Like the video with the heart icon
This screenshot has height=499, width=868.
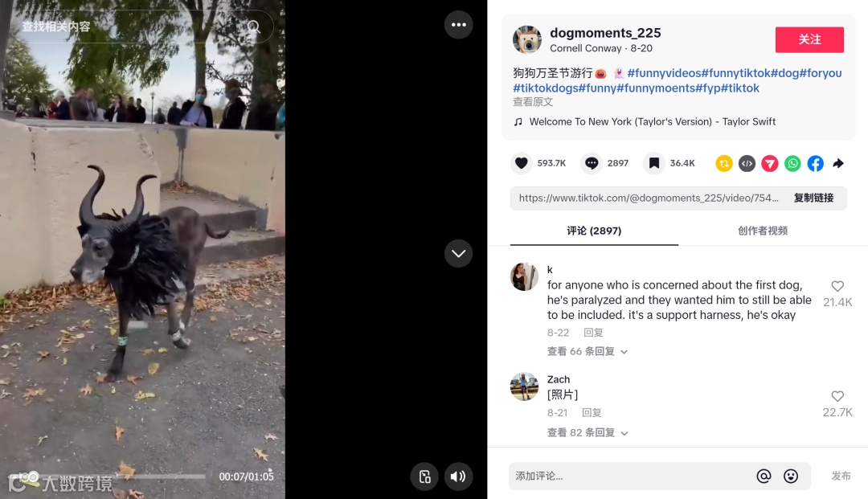pyautogui.click(x=521, y=163)
